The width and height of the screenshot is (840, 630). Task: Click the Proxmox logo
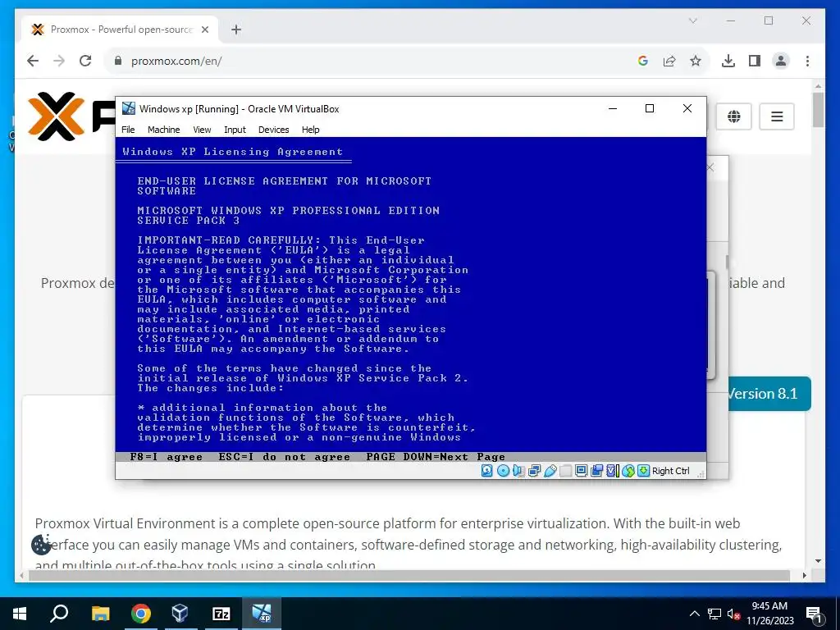71,116
